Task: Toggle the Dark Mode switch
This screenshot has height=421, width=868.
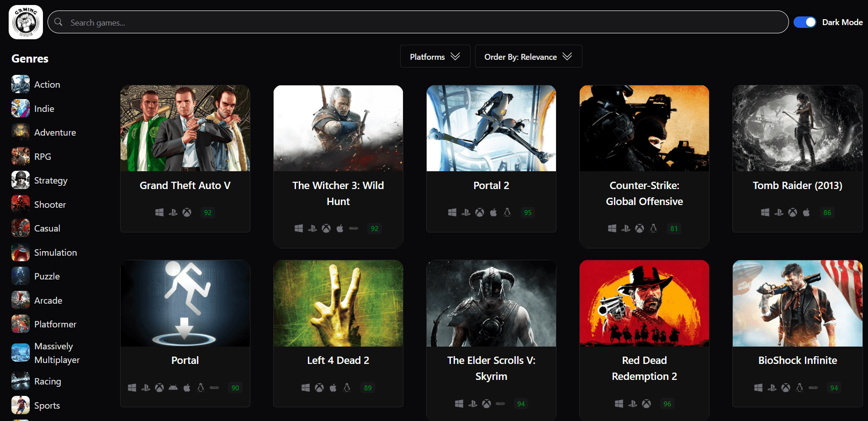Action: coord(804,21)
